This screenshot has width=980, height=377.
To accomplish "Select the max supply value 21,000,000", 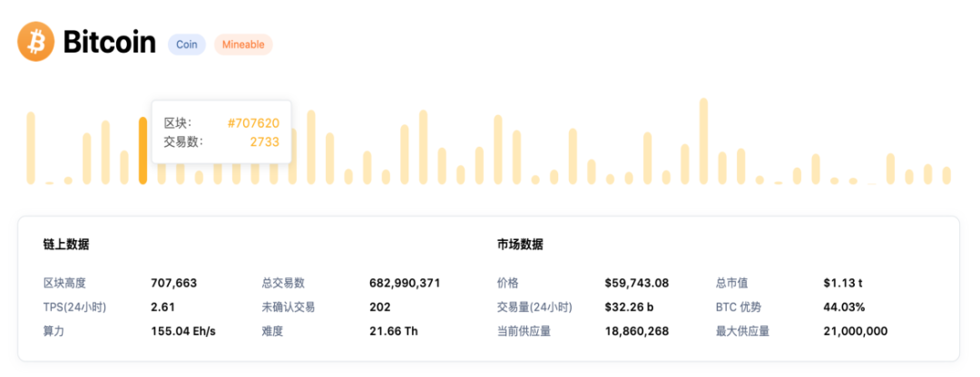I will coord(856,332).
